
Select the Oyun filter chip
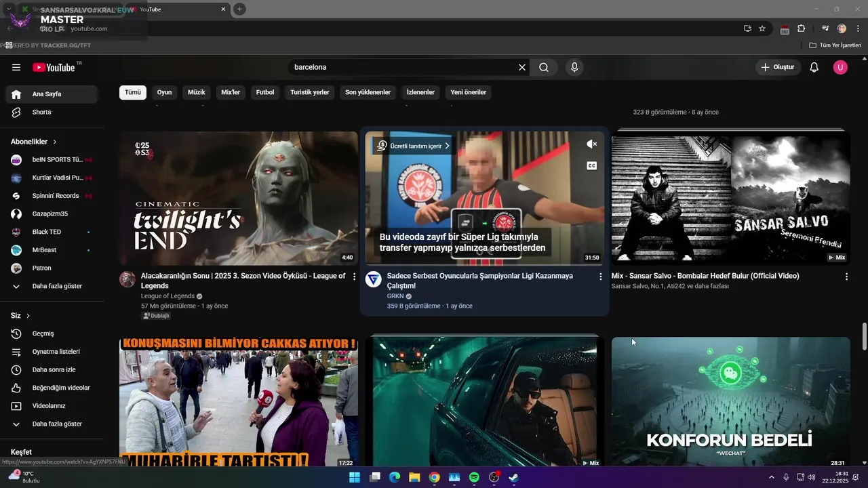[x=164, y=92]
